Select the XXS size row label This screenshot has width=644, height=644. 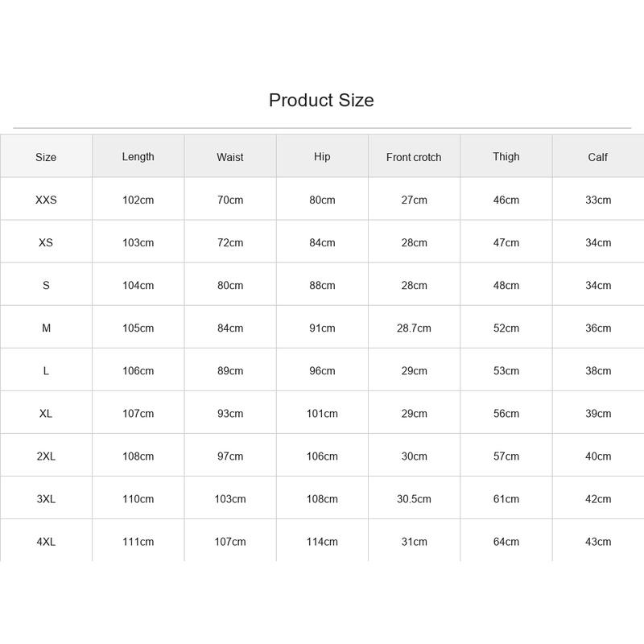click(x=46, y=200)
